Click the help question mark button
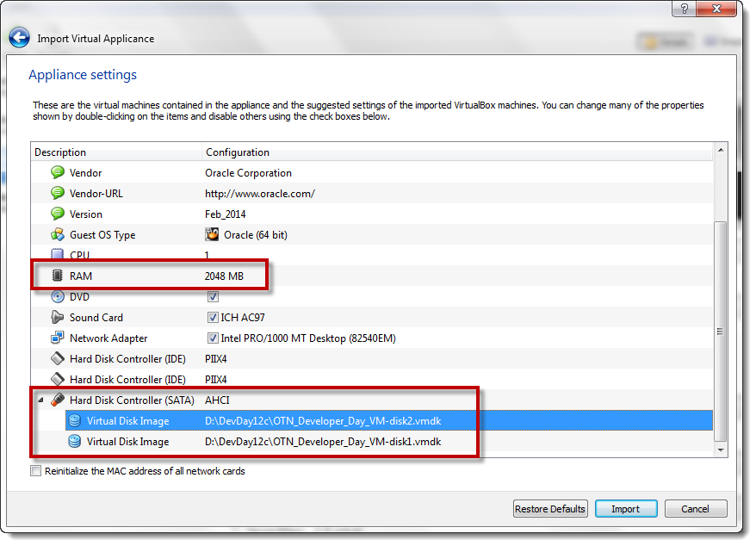Viewport: 756px width, 546px height. [x=685, y=9]
